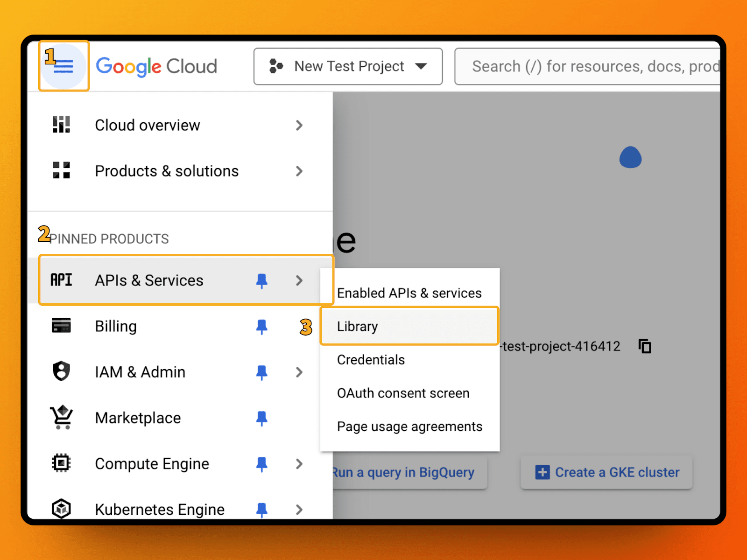747x560 pixels.
Task: Select Credentials in the APIs submenu
Action: 409,360
